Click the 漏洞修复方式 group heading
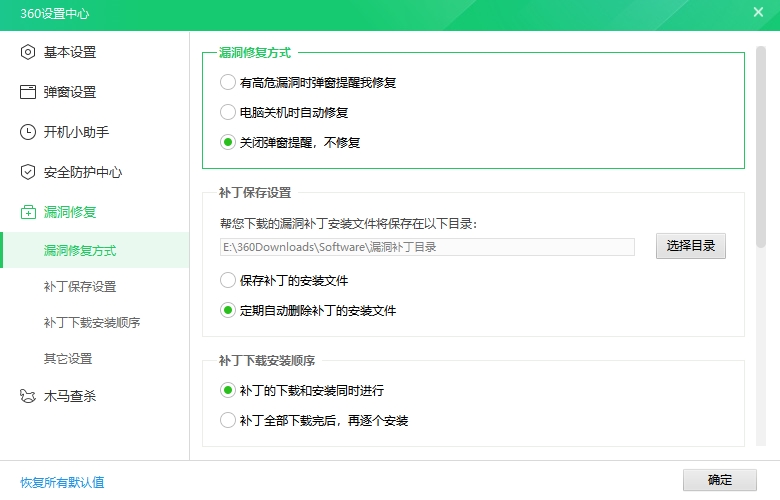 point(255,53)
